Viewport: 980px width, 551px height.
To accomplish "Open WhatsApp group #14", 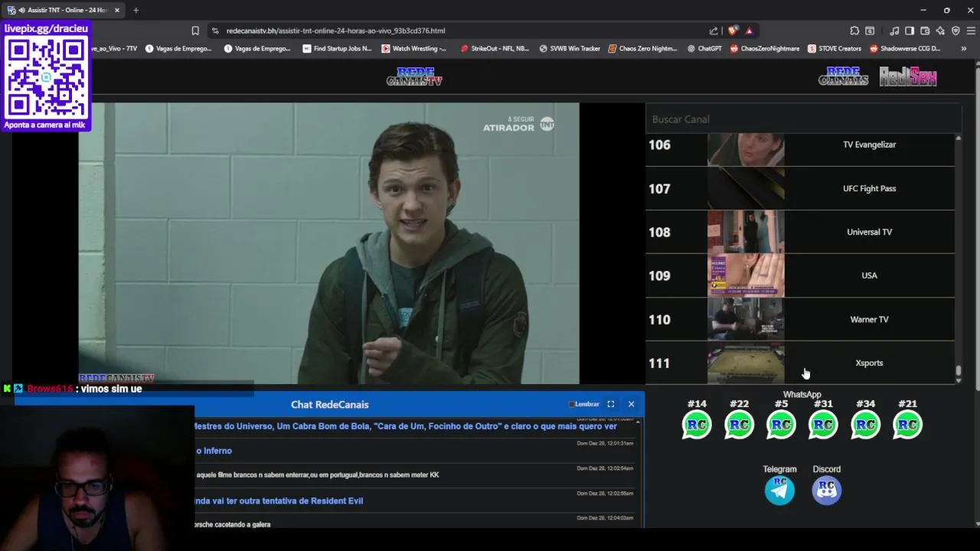I will pyautogui.click(x=697, y=425).
